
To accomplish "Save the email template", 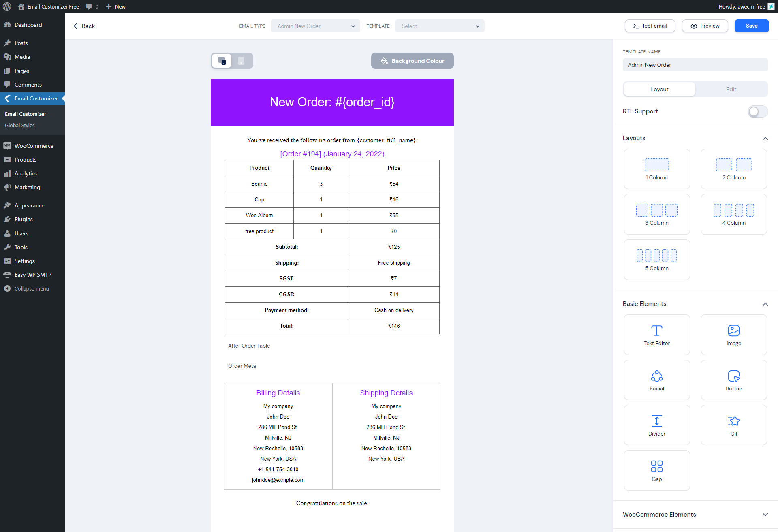I will point(752,26).
